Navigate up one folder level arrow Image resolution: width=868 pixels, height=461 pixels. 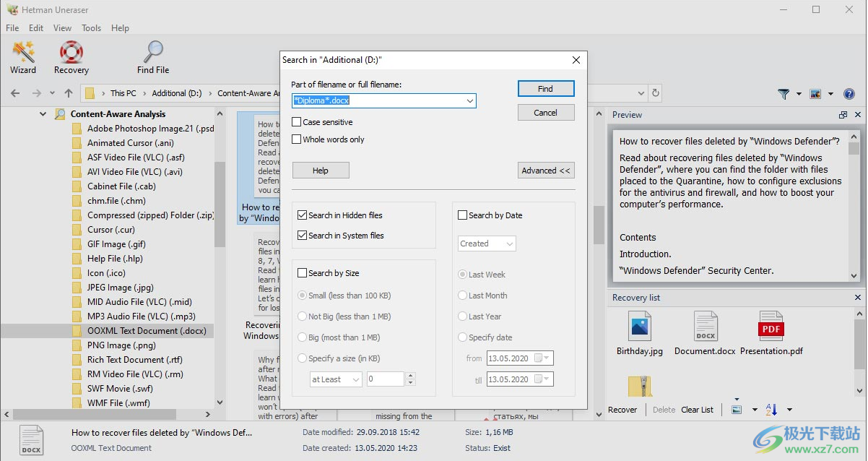tap(69, 93)
